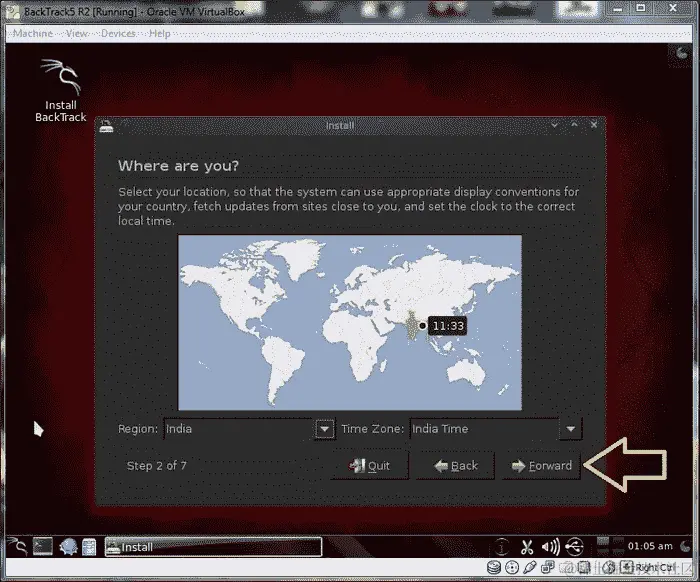
Task: Select the Install window taskbar entry
Action: coord(213,547)
